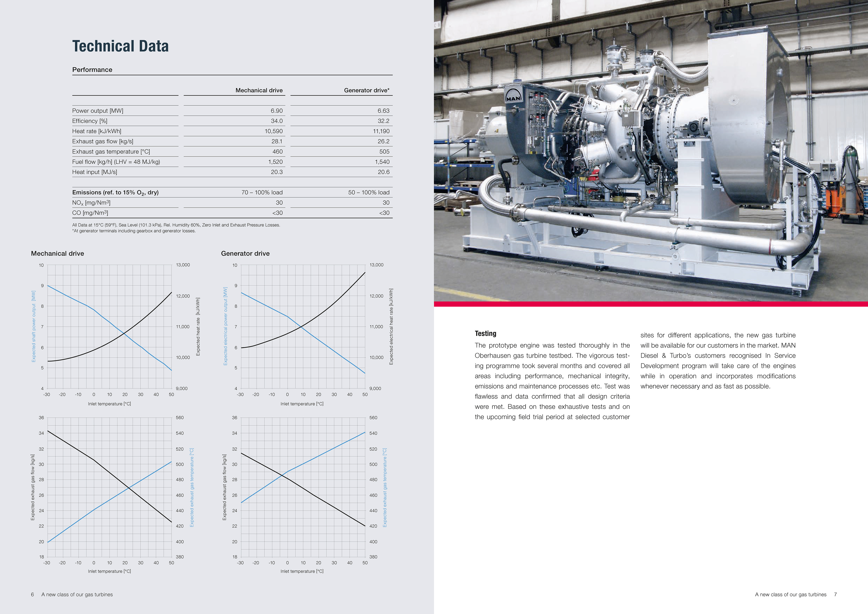Click the 'Expected heat rate [kJ/kWh]' axis label
Viewport: 868px width, 614px height.
[198, 327]
